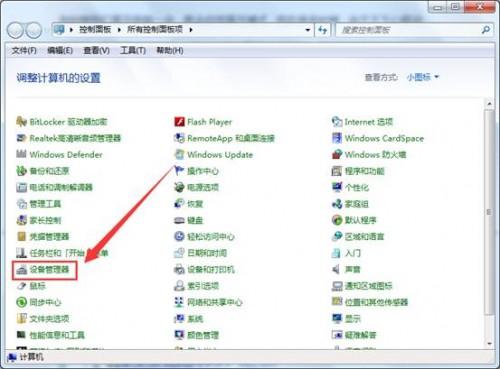Open Flash Player icon

click(x=179, y=122)
